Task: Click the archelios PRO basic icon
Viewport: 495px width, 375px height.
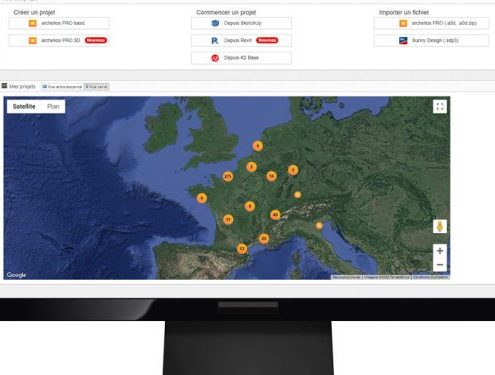Action: click(33, 23)
